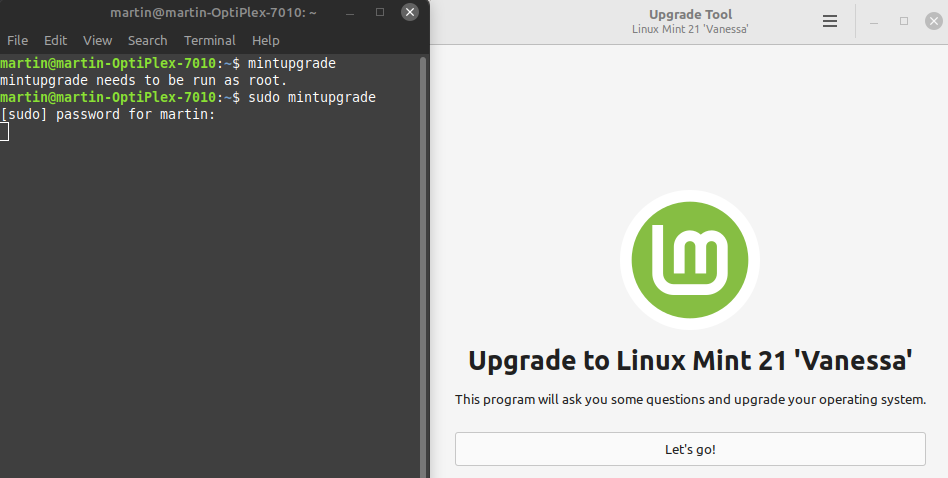Screen dimensions: 948x478
Task: Click the terminal title "martin@martin-OptiPlex-7010: ~"
Action: click(213, 12)
